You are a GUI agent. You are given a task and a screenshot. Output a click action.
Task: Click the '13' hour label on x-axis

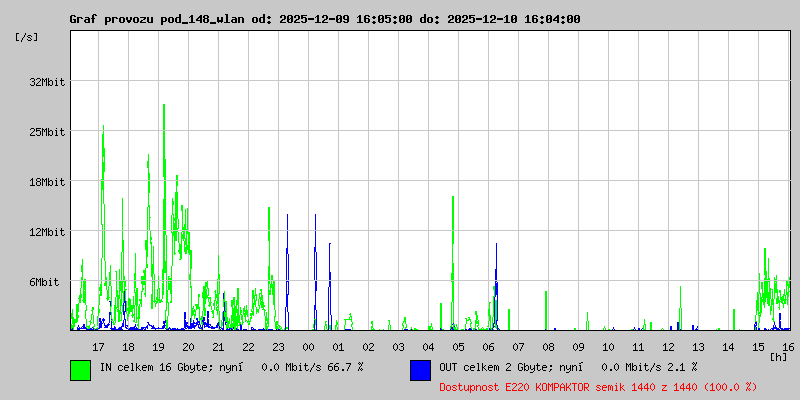pyautogui.click(x=698, y=347)
